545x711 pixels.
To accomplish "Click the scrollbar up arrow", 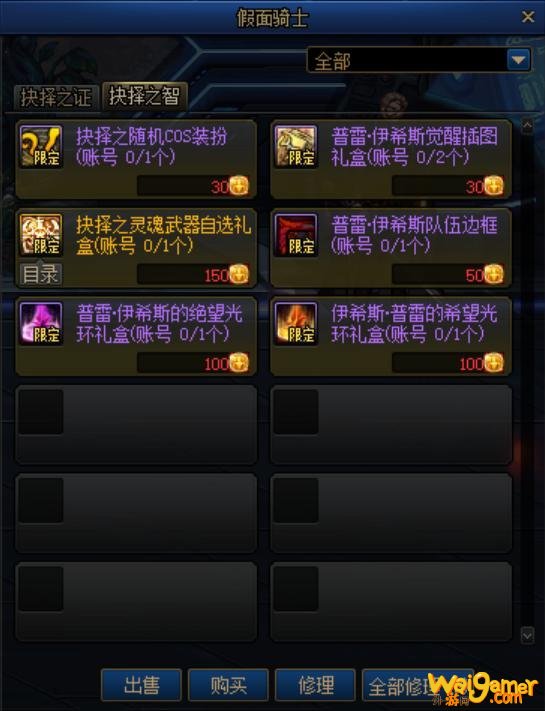I will 527,126.
